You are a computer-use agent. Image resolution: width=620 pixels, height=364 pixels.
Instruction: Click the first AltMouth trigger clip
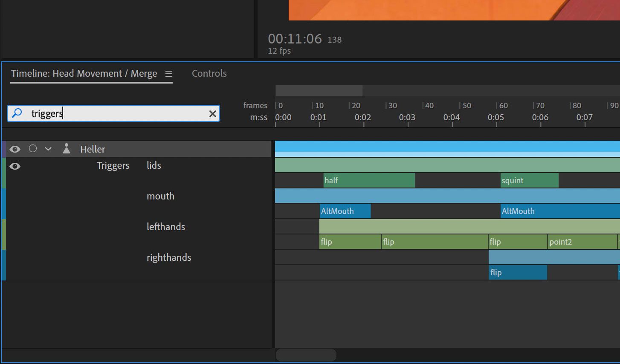(345, 211)
